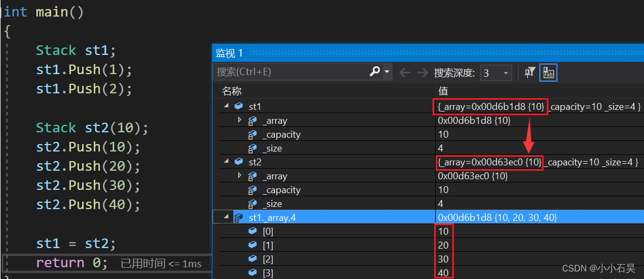
Task: Click st1 value with _array=0x00d6b1d8
Action: coord(539,107)
